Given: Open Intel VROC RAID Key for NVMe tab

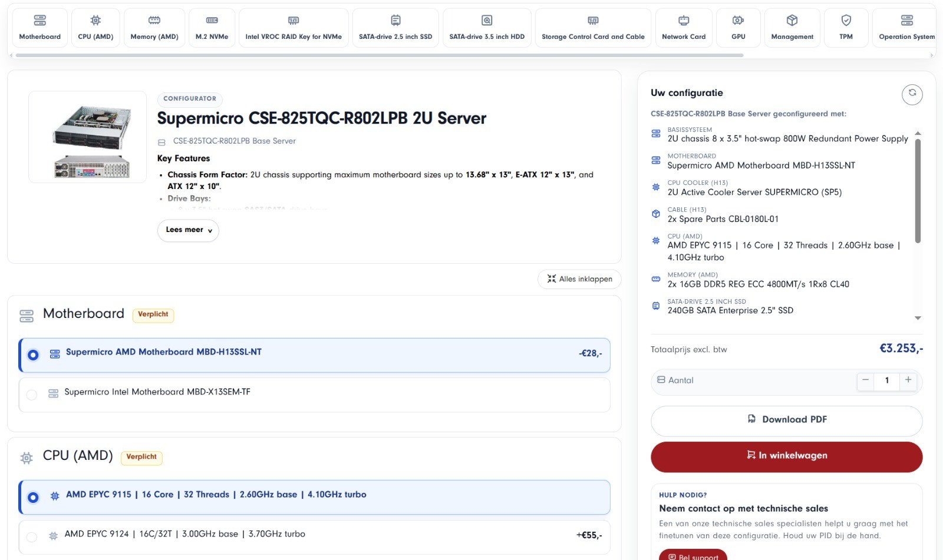Looking at the screenshot, I should point(294,28).
